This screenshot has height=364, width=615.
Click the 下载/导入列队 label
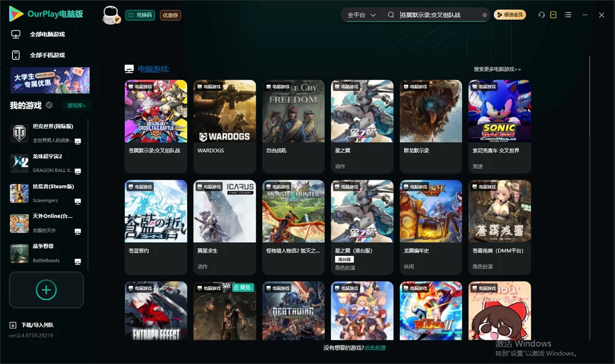38,325
